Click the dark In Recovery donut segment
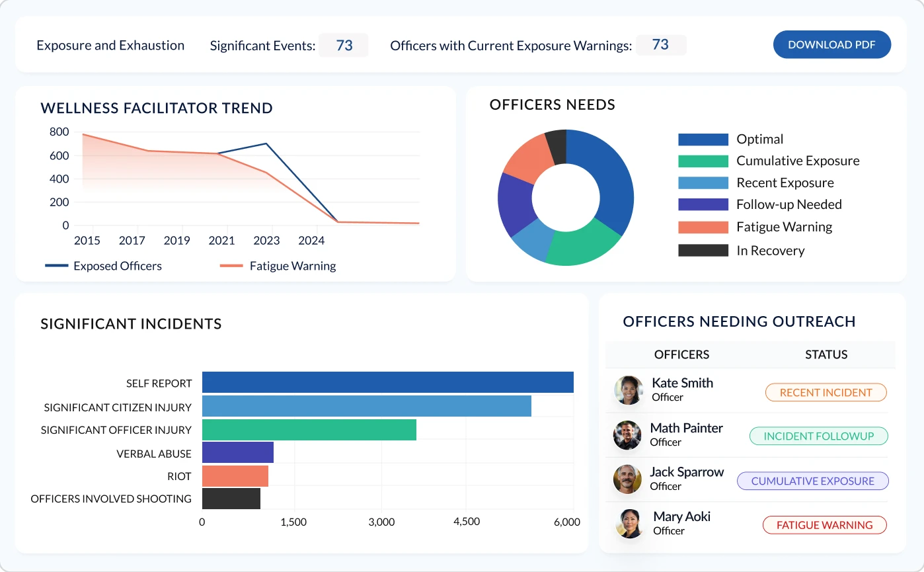924x572 pixels. (557, 147)
